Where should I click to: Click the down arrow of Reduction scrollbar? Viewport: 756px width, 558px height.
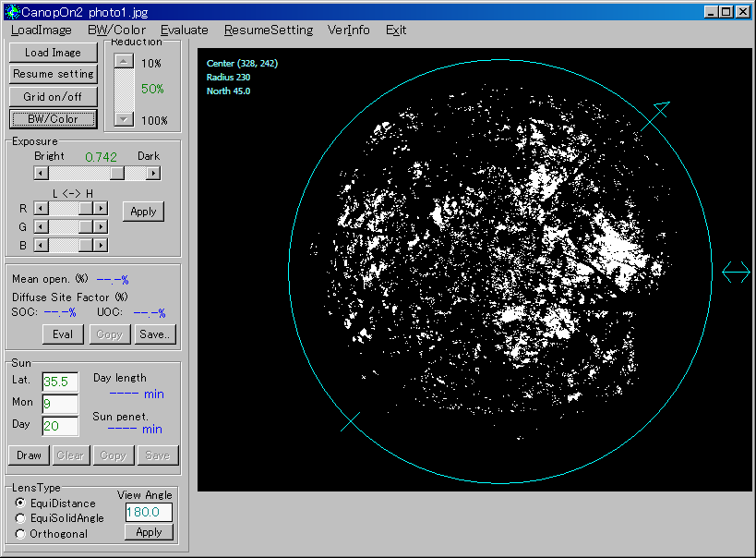pos(124,119)
